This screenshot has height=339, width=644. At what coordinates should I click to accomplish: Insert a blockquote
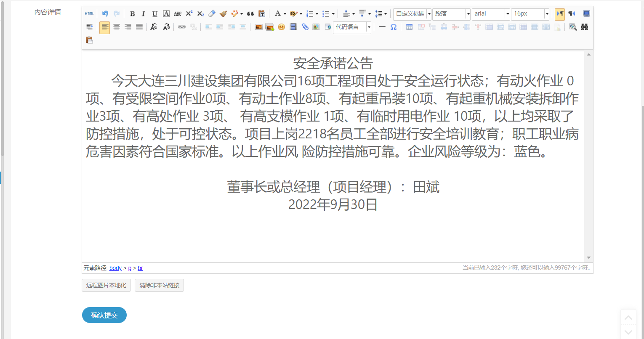[250, 14]
